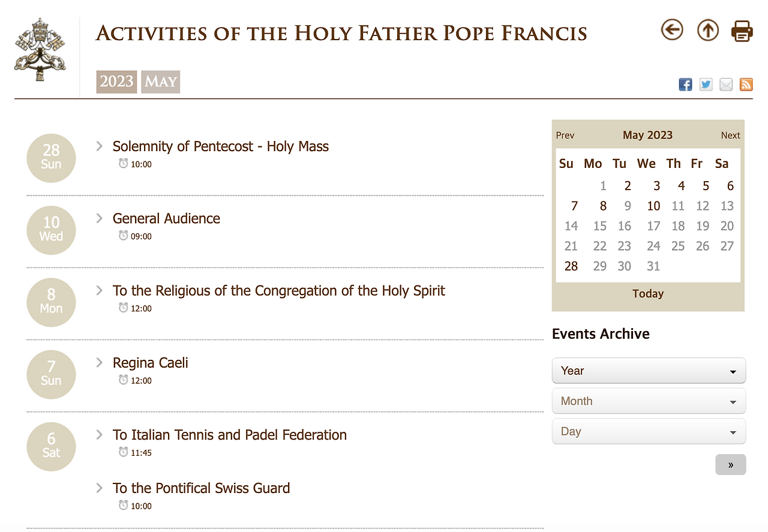Expand the Regina Caeli entry arrow
Screen dimensions: 768x532
100,362
